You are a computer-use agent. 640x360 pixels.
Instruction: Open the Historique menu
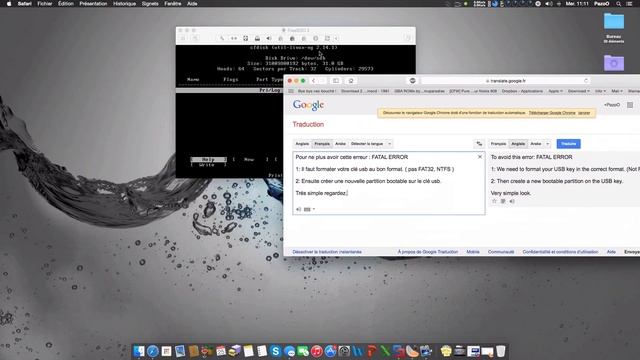tap(124, 4)
